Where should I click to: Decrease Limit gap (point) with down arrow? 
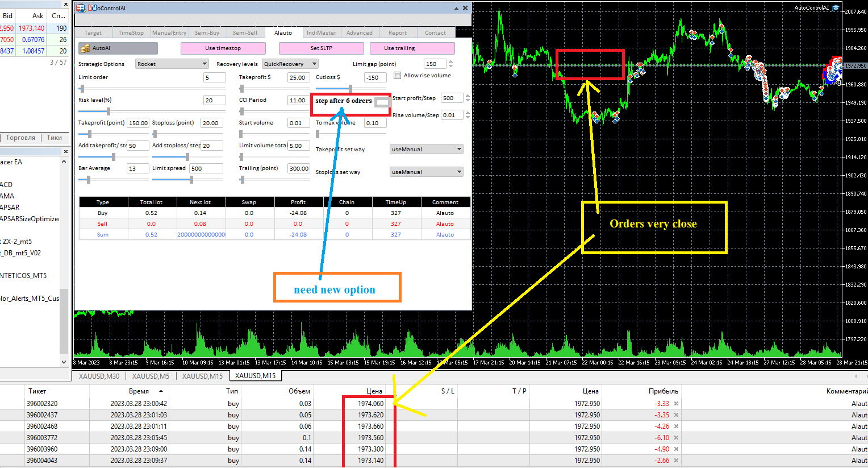451,66
